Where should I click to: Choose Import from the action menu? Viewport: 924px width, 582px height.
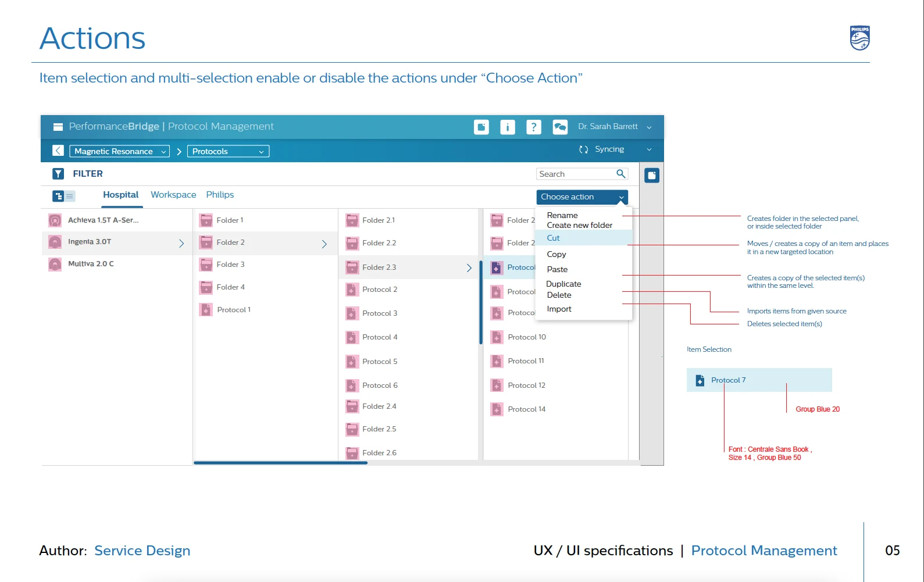click(559, 309)
